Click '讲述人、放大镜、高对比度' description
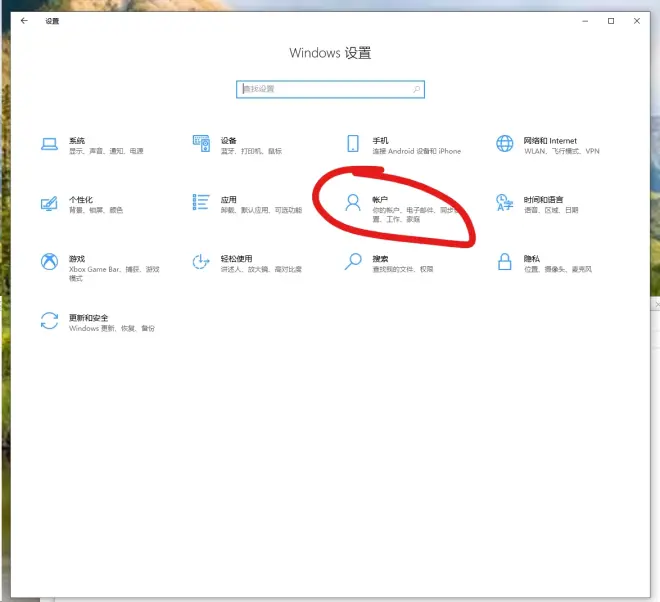Screen dimensions: 660x602 pyautogui.click(x=261, y=269)
